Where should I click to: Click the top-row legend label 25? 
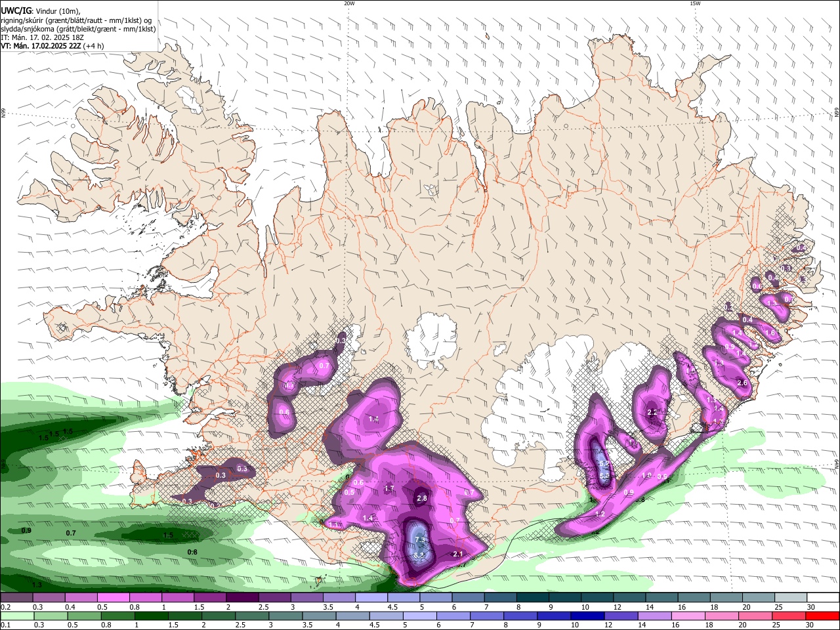click(778, 607)
